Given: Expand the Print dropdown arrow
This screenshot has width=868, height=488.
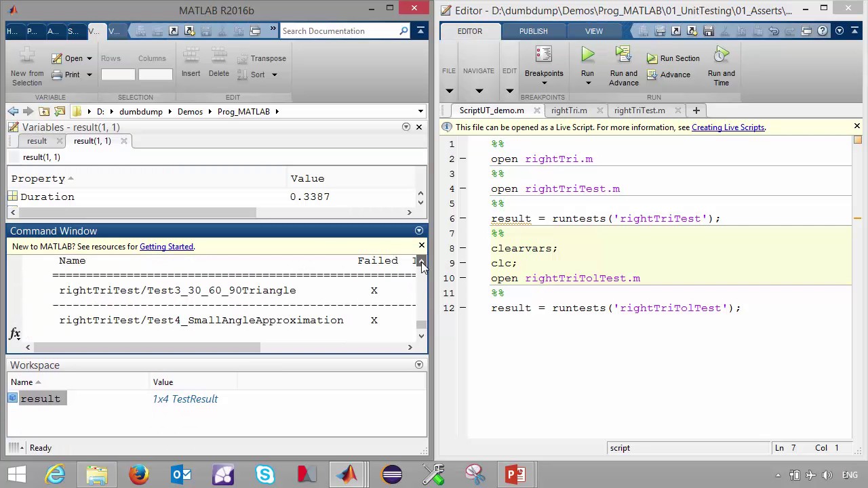Looking at the screenshot, I should [89, 75].
